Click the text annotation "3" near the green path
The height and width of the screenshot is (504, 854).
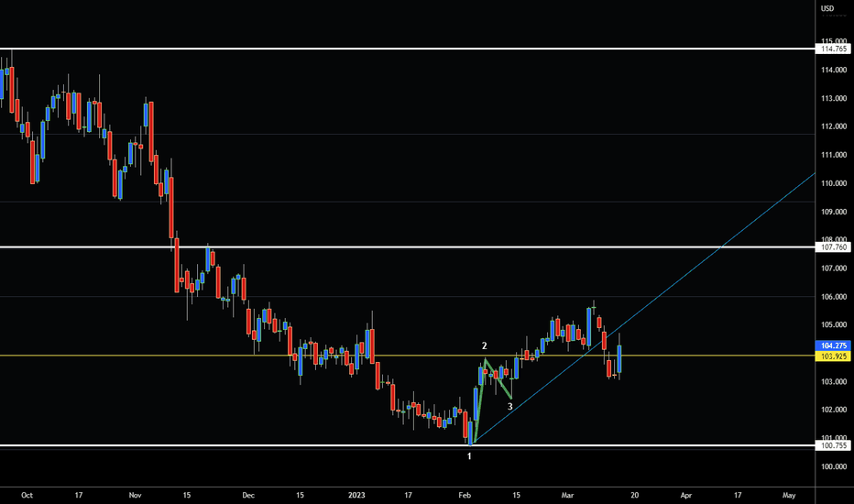point(509,407)
